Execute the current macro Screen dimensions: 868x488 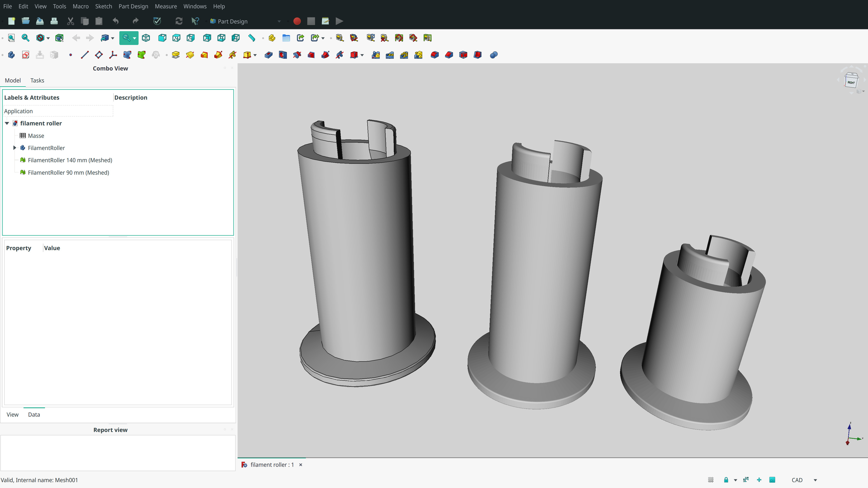tap(339, 21)
